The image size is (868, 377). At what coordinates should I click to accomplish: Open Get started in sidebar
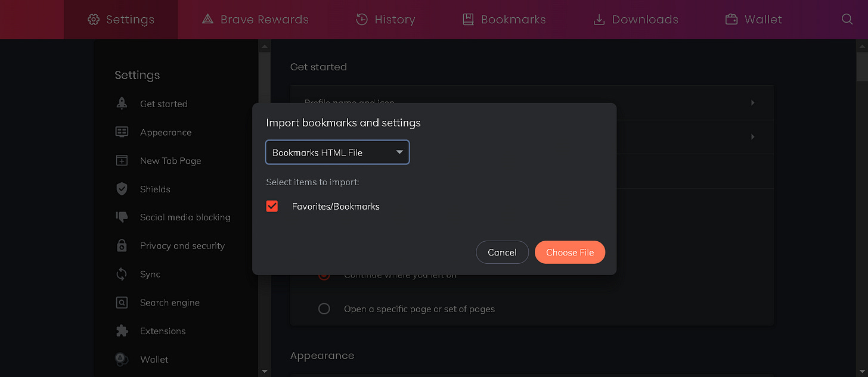(163, 104)
